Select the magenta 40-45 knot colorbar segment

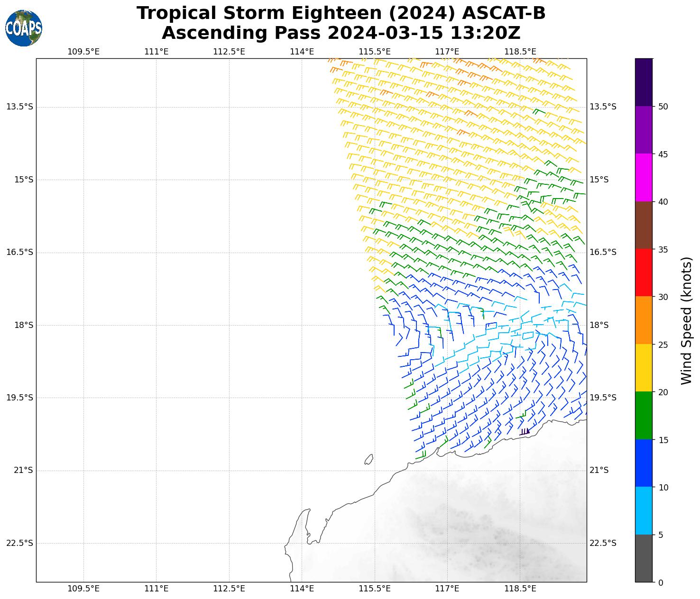644,177
